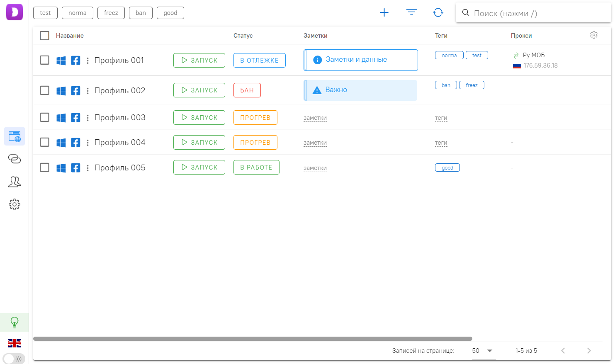Add notes to Профиль 003 via заметки

315,118
